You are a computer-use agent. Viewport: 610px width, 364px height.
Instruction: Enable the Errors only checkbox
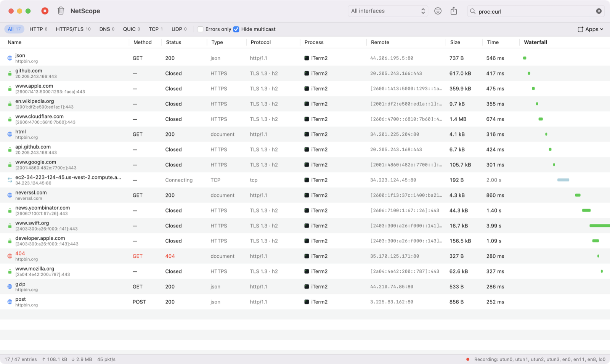tap(200, 29)
